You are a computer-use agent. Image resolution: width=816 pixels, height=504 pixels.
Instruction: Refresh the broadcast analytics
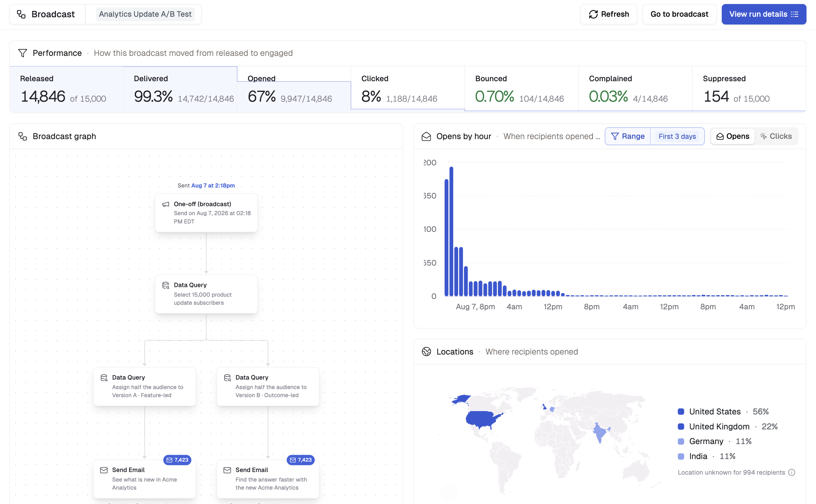pos(609,14)
